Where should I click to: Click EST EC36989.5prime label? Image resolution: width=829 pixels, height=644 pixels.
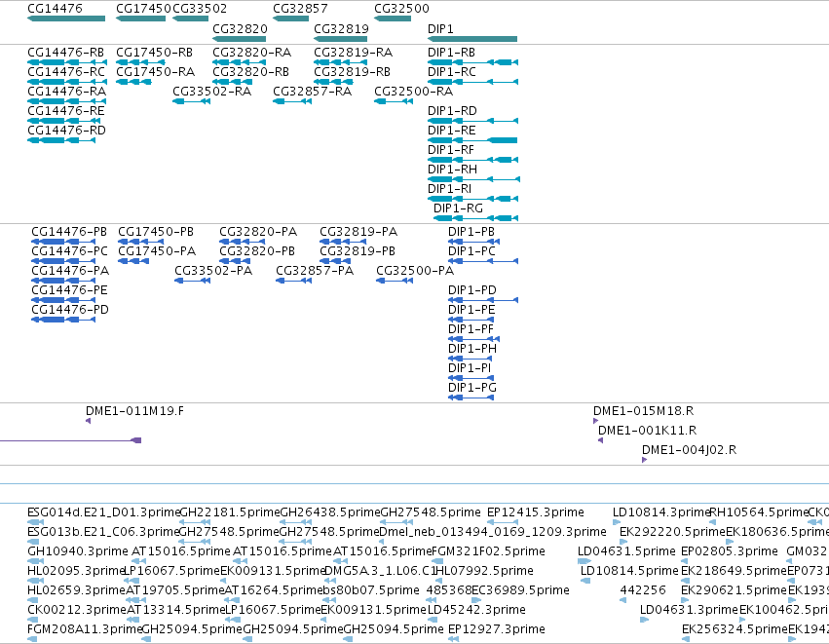coord(520,590)
